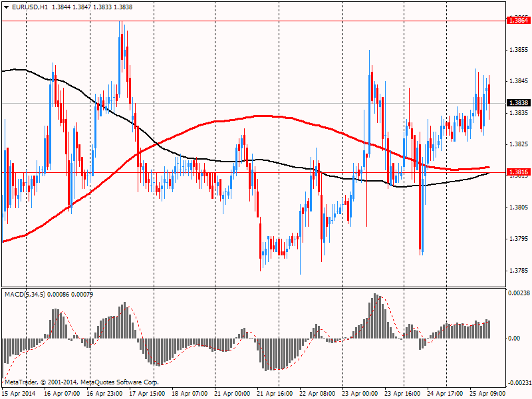Click the EURUSD,H1 chart title text

(29, 7)
